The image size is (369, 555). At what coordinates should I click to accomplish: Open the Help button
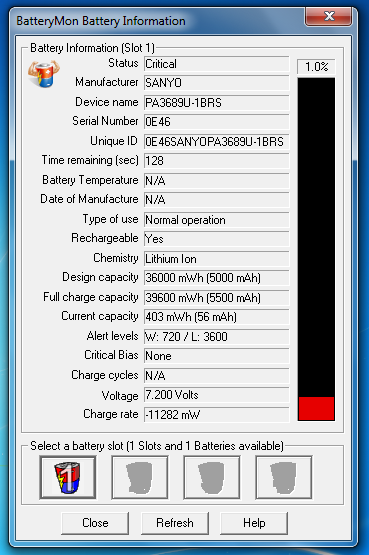point(254,523)
